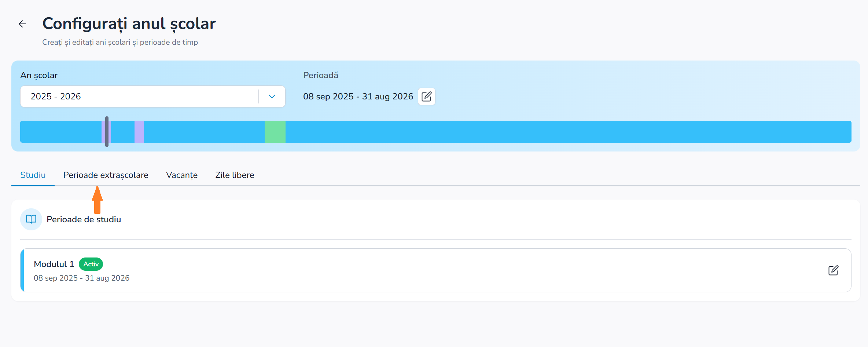
Task: Switch to the Studiu tab
Action: [x=33, y=175]
